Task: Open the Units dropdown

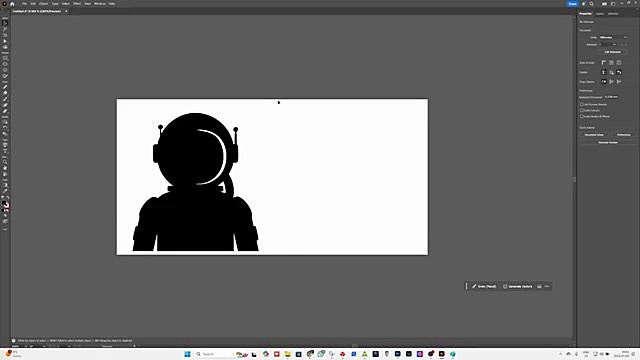Action: [613, 38]
